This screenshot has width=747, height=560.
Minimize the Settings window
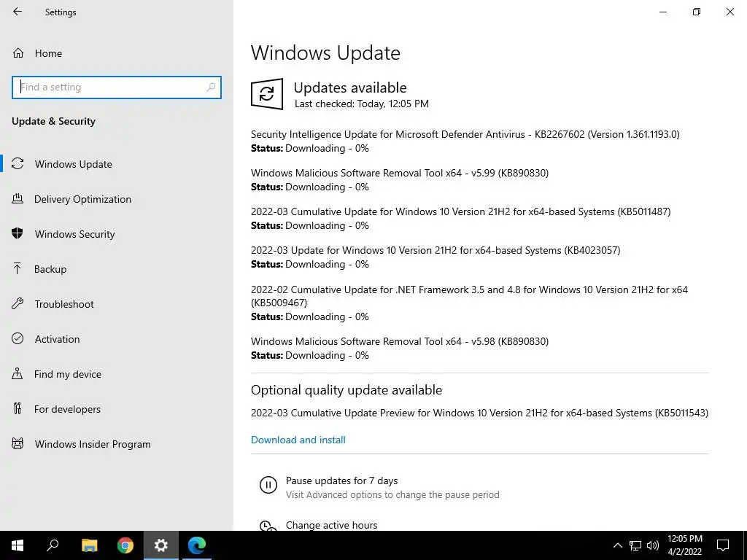coord(663,12)
